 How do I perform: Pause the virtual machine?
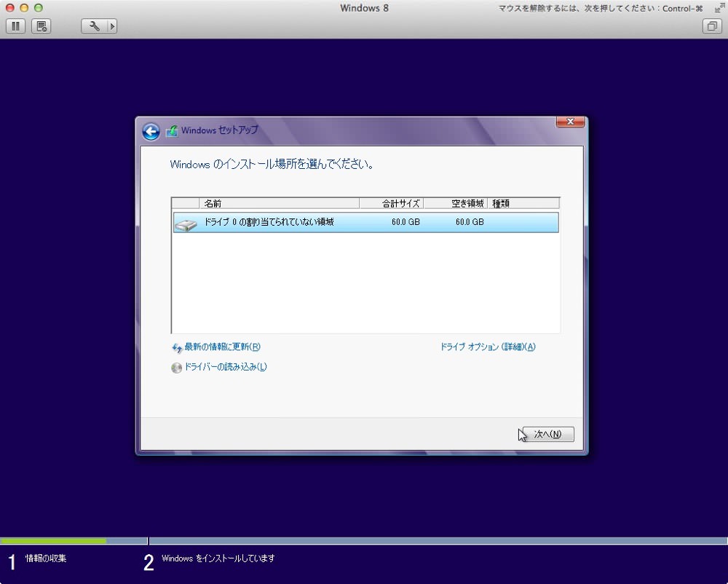15,26
